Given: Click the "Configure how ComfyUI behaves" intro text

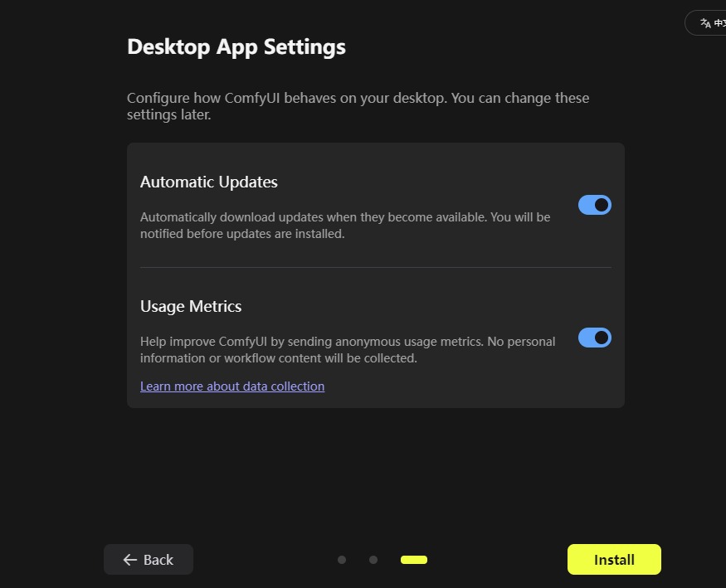Looking at the screenshot, I should pos(358,106).
